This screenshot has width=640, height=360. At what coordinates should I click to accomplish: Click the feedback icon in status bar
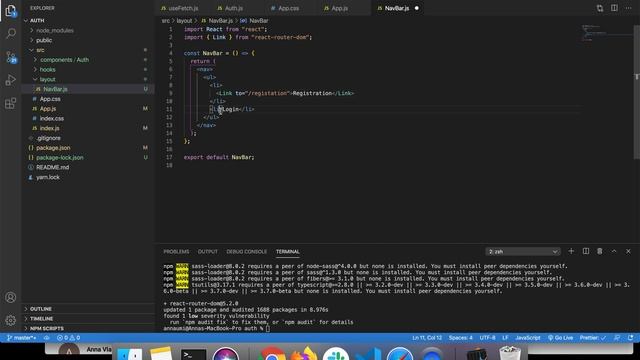click(x=617, y=338)
